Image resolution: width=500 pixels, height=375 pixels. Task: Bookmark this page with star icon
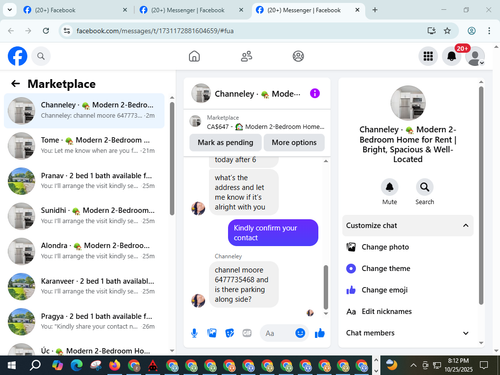pos(447,31)
